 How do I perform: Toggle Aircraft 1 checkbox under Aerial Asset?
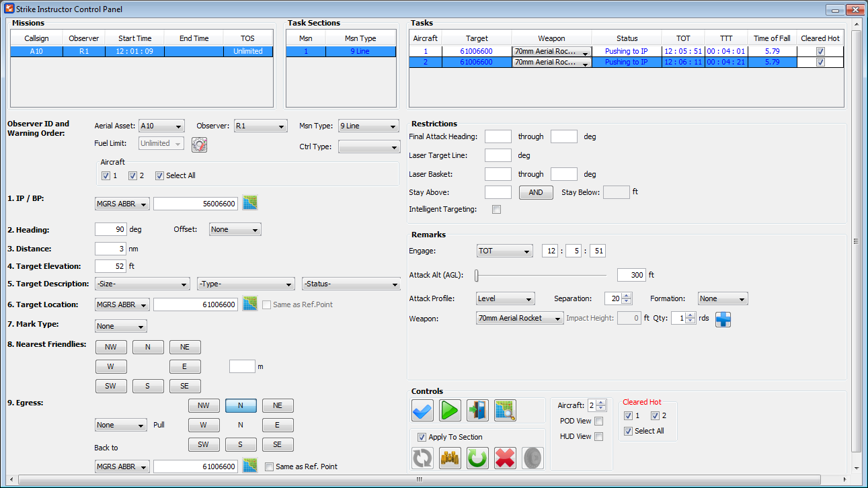click(106, 175)
